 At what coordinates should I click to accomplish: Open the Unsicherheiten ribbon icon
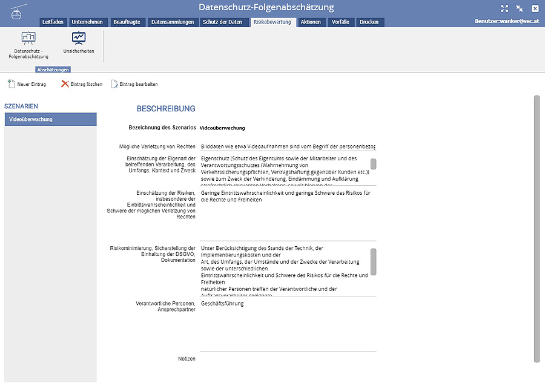tap(79, 39)
